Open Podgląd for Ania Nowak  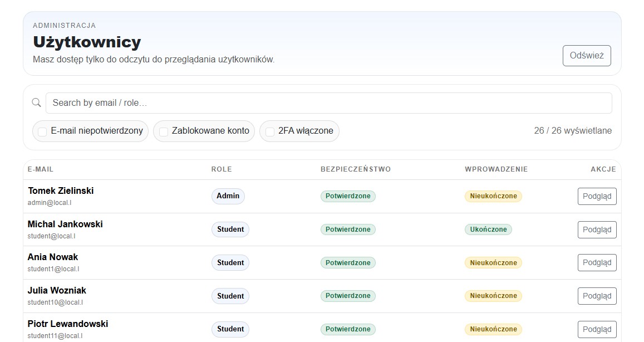[597, 262]
